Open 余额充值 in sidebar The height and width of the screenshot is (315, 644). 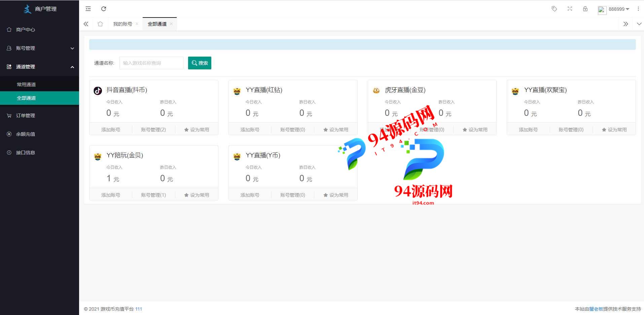point(39,134)
